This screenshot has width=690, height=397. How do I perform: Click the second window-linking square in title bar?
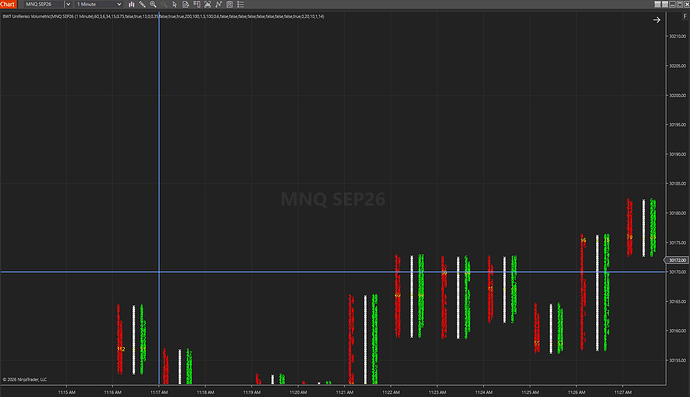tap(665, 4)
